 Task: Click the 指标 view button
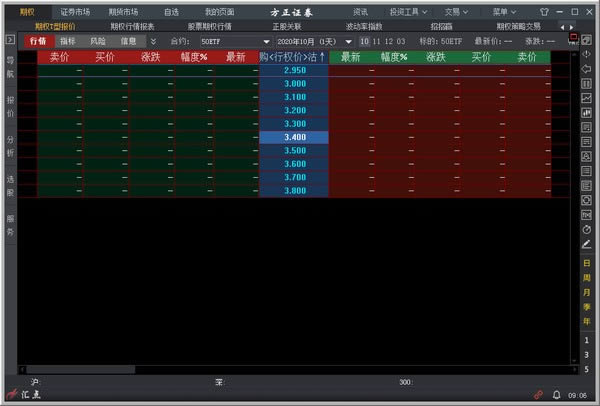coord(67,42)
